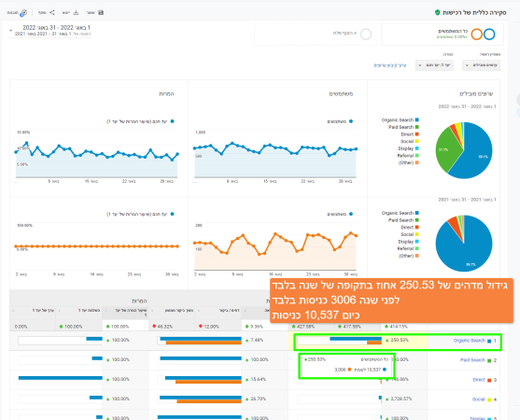Click the blue conversion rate legend dot for 2022
The image size is (520, 420).
tap(172, 121)
